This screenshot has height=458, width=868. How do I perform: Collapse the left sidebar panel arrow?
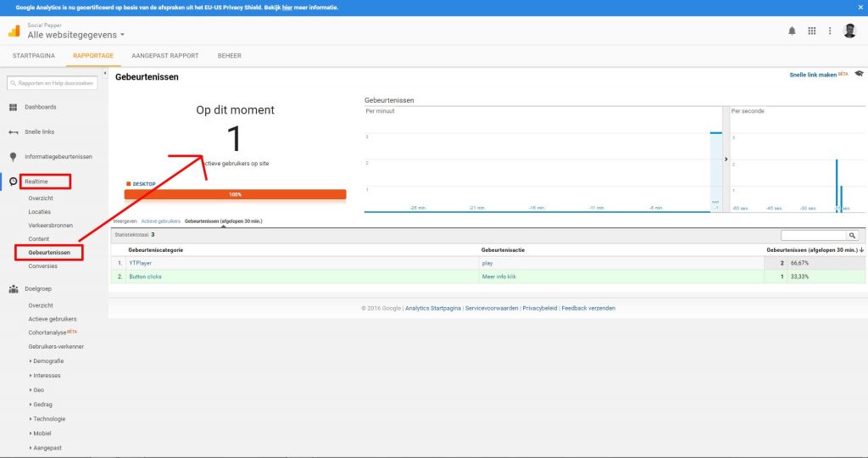pyautogui.click(x=105, y=75)
